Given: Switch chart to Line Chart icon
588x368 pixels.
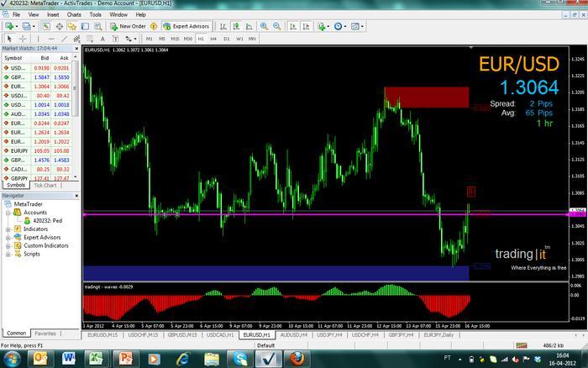Looking at the screenshot, I should coord(249,26).
